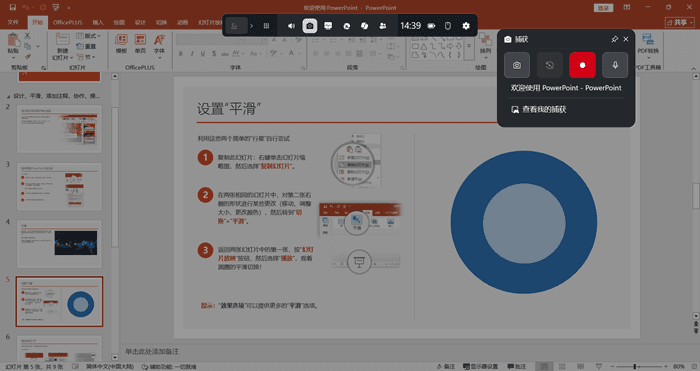Switch to the 设计 ribbon tab
Viewport: 700px width, 371px height.
click(x=140, y=22)
